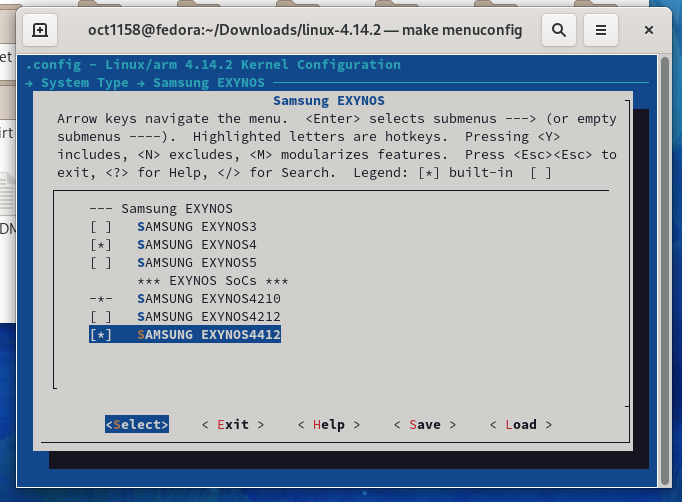Select the SAMSUNG EXYNOS4 entry text
This screenshot has height=502, width=682.
click(197, 245)
